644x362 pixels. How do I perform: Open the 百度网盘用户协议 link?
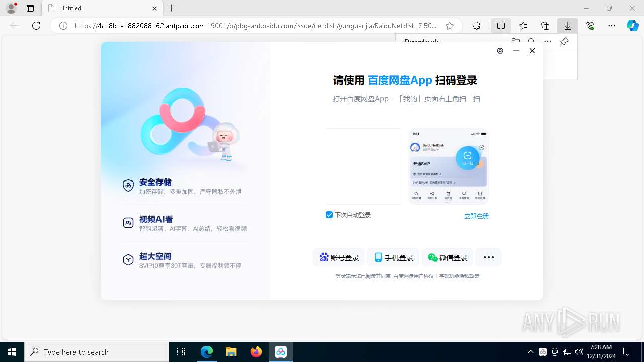click(414, 276)
